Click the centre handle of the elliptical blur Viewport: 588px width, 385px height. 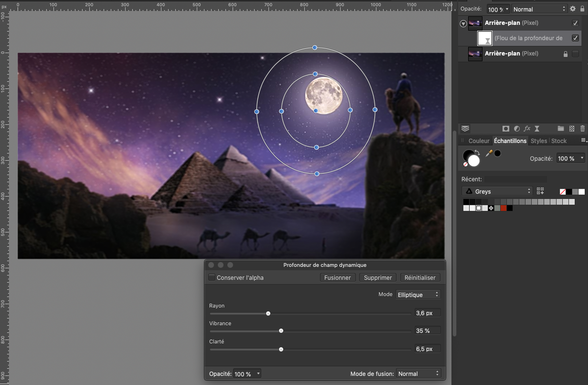point(316,111)
